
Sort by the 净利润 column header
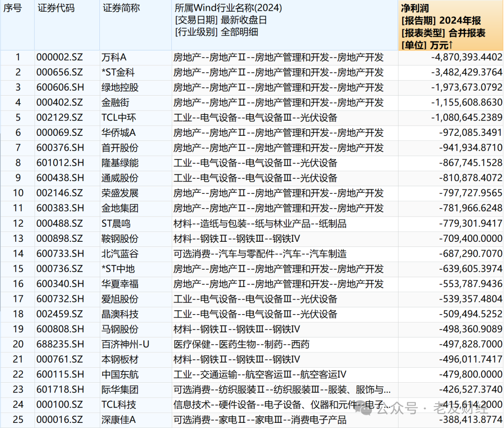(x=451, y=25)
